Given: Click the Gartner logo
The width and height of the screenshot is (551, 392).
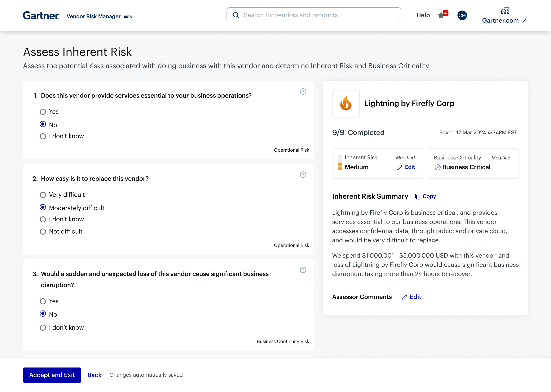Looking at the screenshot, I should [41, 16].
